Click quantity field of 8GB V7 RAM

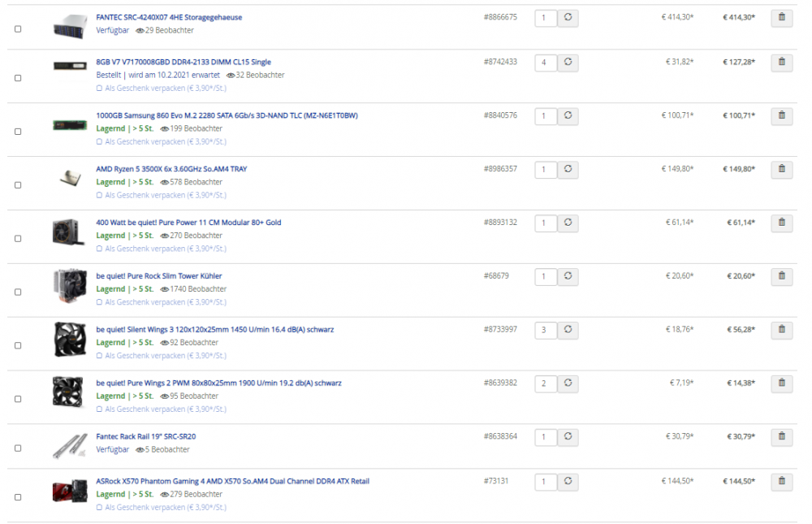(546, 63)
